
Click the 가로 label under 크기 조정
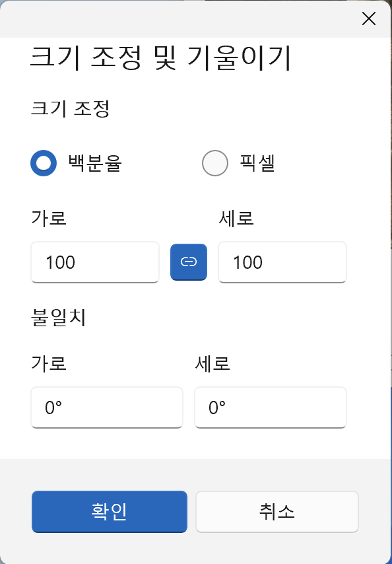pyautogui.click(x=49, y=218)
